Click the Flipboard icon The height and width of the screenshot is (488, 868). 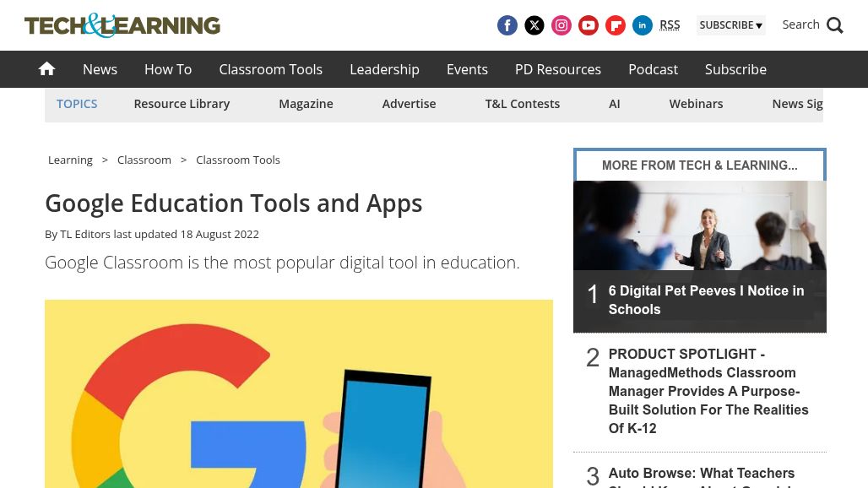point(615,25)
